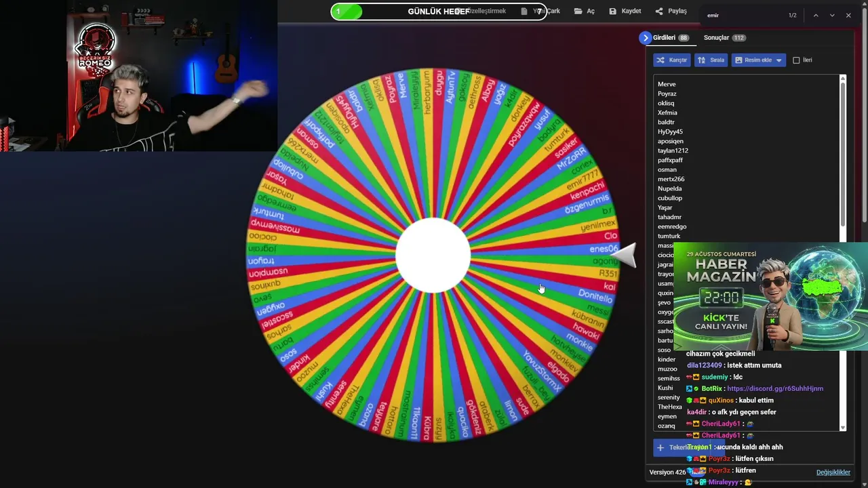Toggle the İleri checkbox

[797, 60]
